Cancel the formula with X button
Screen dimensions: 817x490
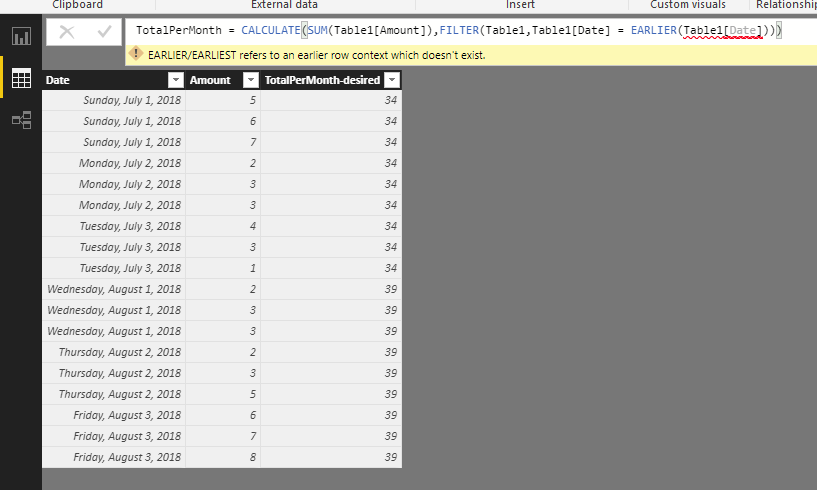pyautogui.click(x=67, y=32)
